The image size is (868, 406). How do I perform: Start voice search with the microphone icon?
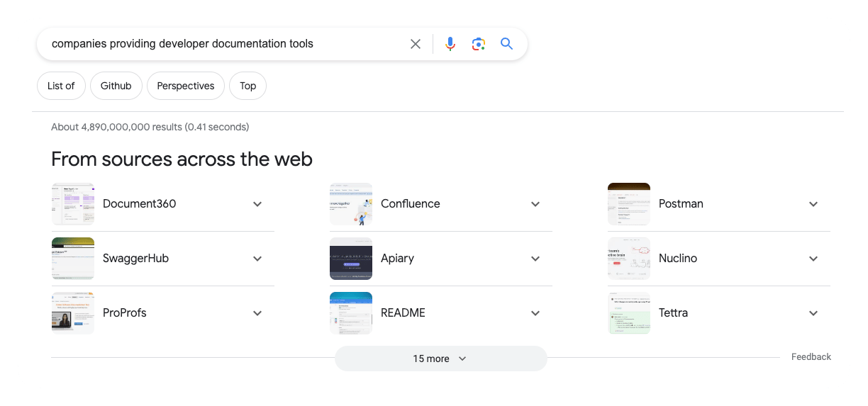[x=450, y=44]
